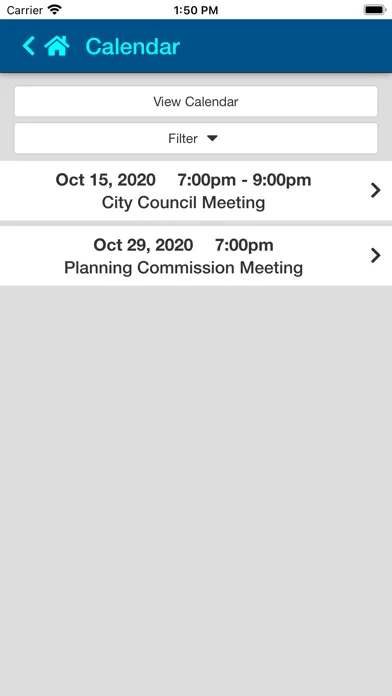Tap the Carrier label in status bar
Image resolution: width=392 pixels, height=696 pixels.
[25, 10]
